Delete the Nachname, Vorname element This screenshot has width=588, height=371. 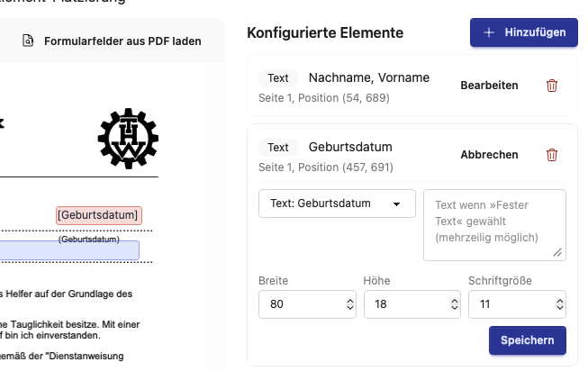tap(552, 86)
